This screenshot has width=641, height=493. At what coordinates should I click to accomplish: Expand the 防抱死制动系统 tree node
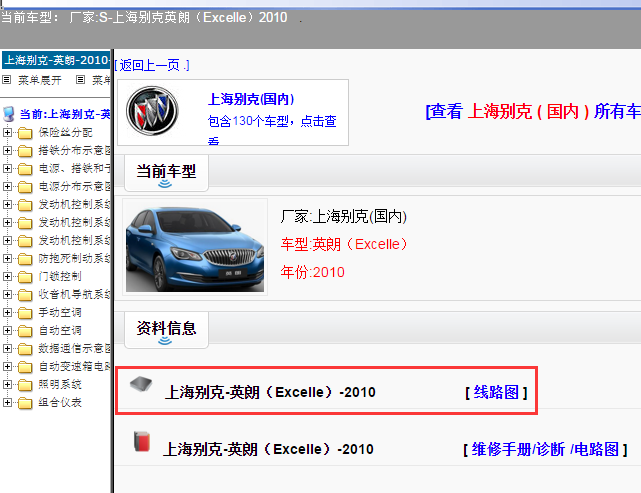(x=7, y=258)
